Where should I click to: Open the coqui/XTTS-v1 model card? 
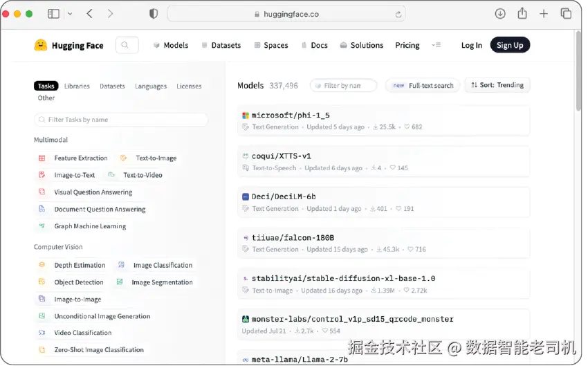[x=383, y=162]
